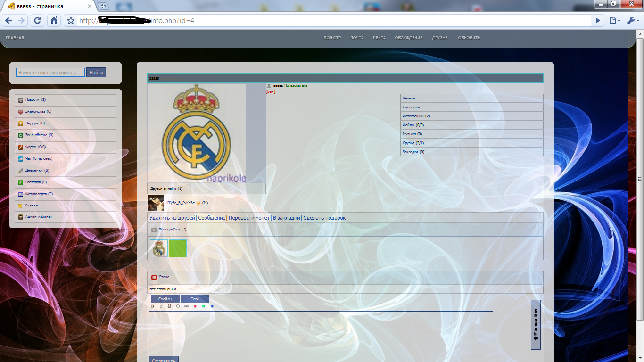Open the Real Madrid photo thumbnail
This screenshot has height=362, width=644.
click(159, 248)
